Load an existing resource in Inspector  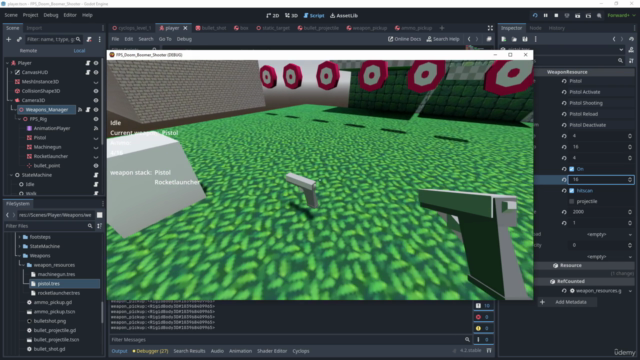tap(514, 39)
